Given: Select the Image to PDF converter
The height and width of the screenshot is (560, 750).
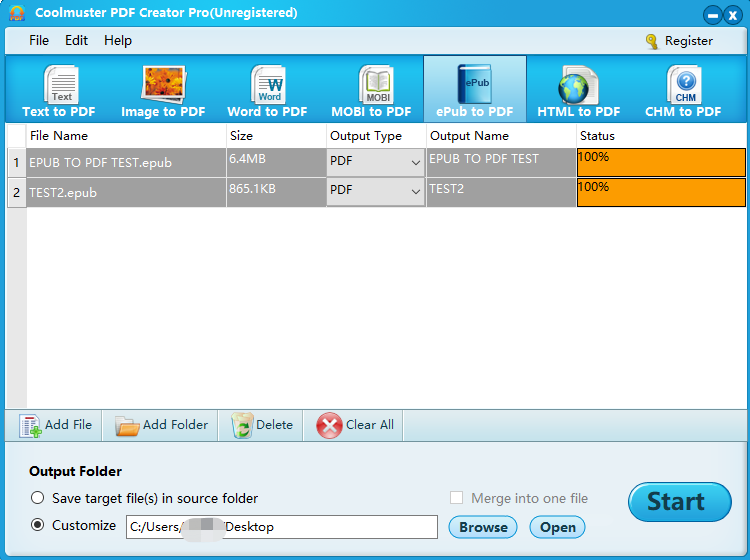Looking at the screenshot, I should coord(163,91).
